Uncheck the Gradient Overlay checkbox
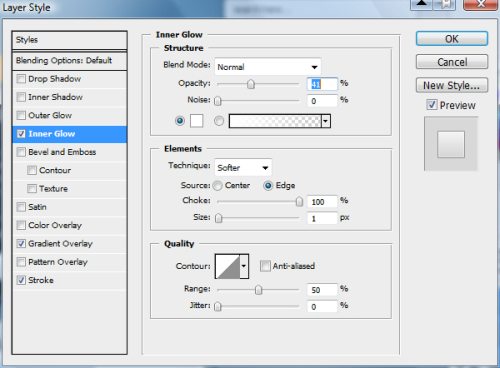Screen dimensions: 500x368 [x=21, y=244]
